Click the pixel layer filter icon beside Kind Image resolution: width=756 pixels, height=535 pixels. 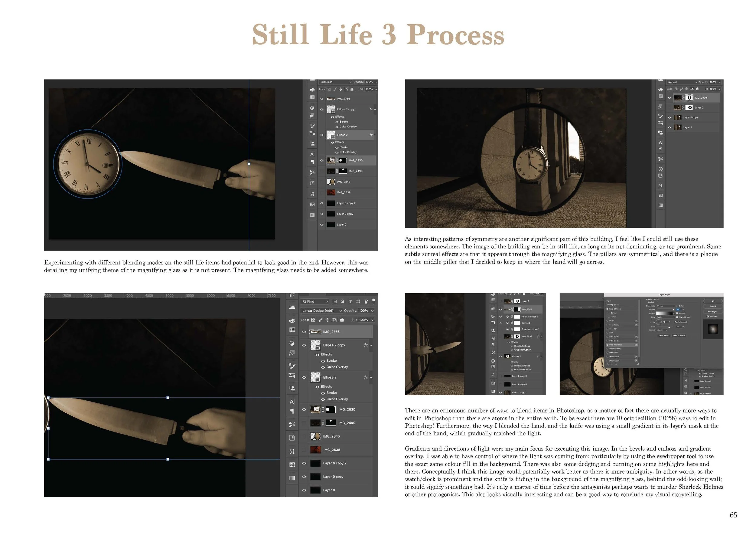(x=334, y=301)
